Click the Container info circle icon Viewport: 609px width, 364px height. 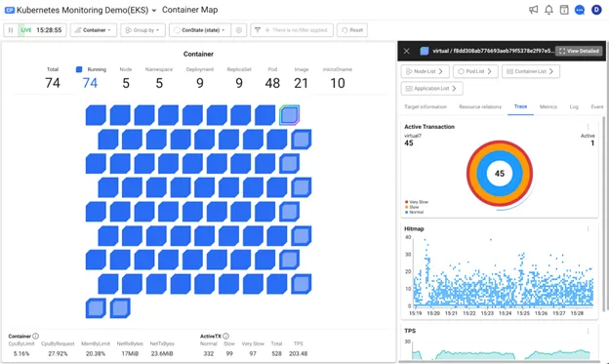click(36, 336)
